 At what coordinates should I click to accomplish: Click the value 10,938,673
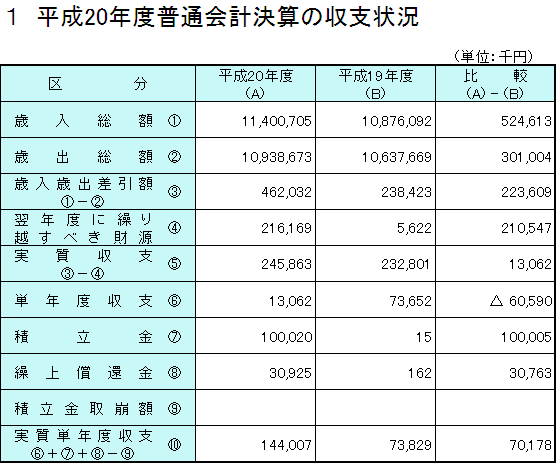[277, 157]
